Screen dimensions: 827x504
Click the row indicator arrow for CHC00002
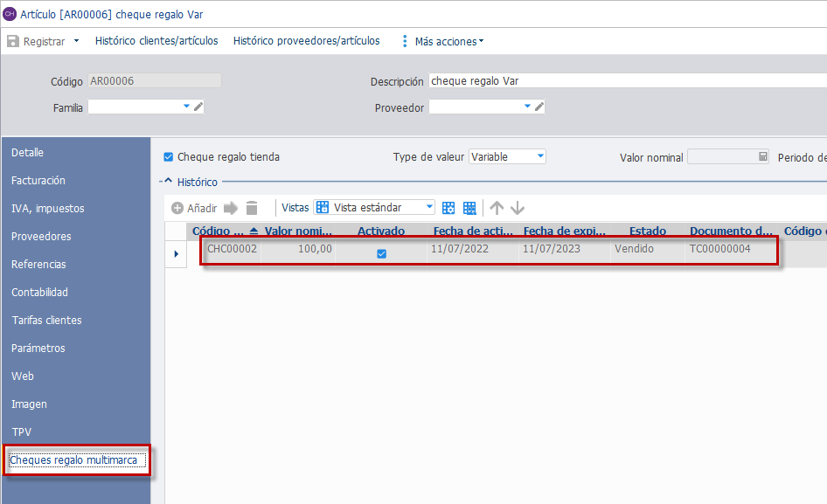(x=177, y=253)
